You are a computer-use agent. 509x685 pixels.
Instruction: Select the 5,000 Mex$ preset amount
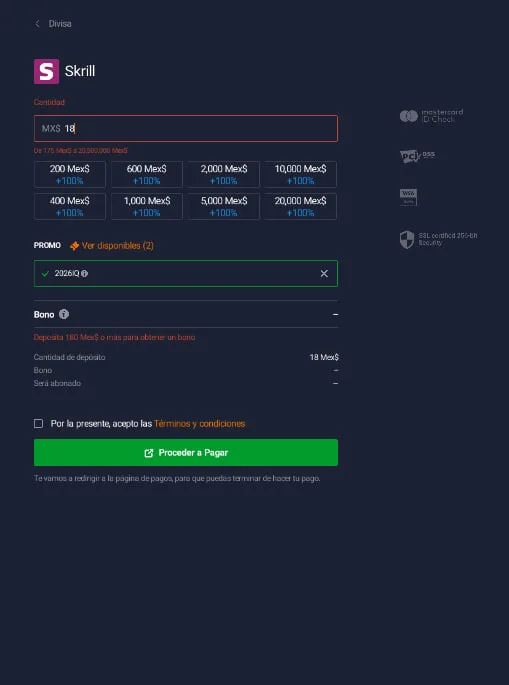(x=224, y=206)
